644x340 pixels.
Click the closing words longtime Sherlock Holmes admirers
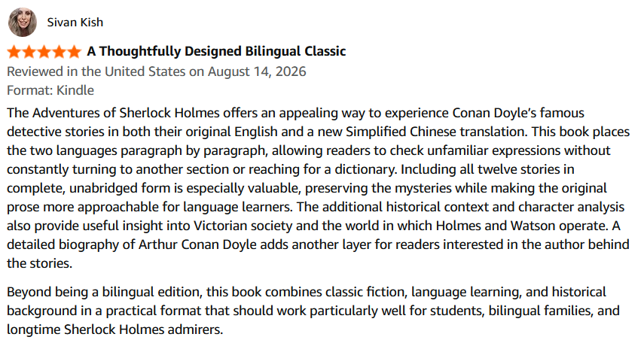click(114, 329)
